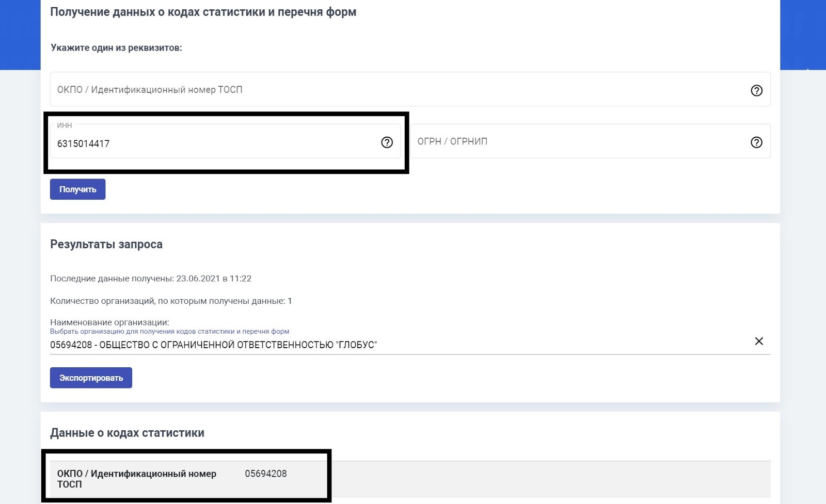826x504 pixels.
Task: Click the Наименование организации label
Action: pos(109,322)
